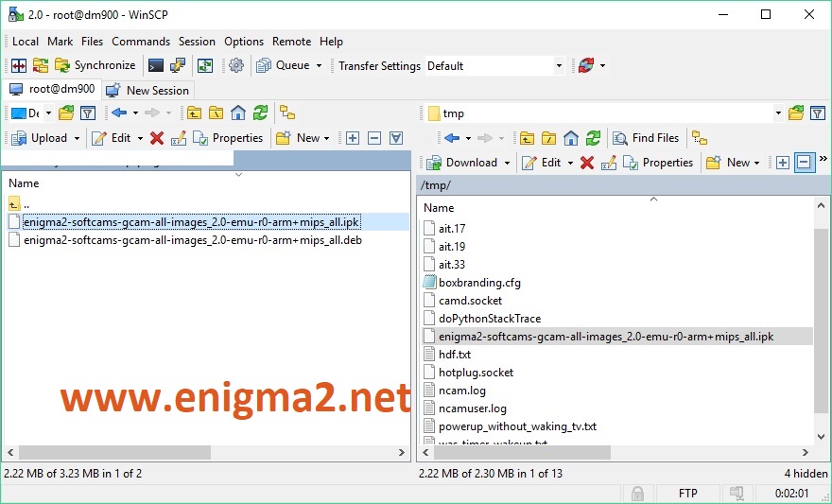Click the local directory tree icon

point(287,113)
